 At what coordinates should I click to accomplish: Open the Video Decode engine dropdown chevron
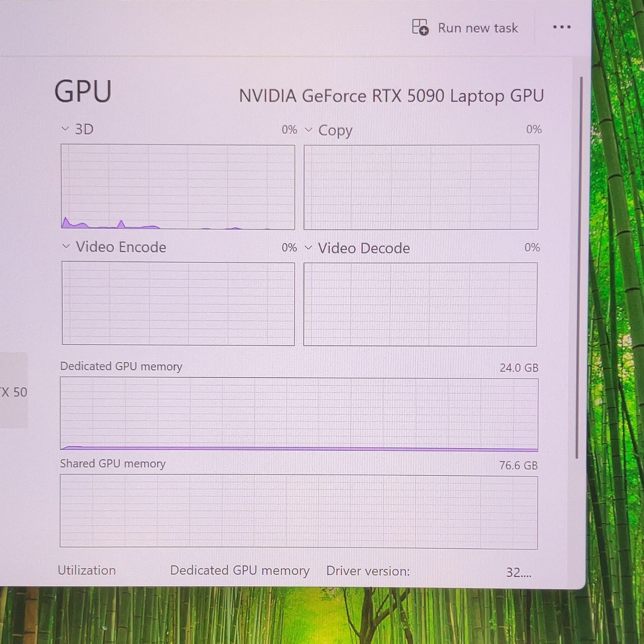308,247
